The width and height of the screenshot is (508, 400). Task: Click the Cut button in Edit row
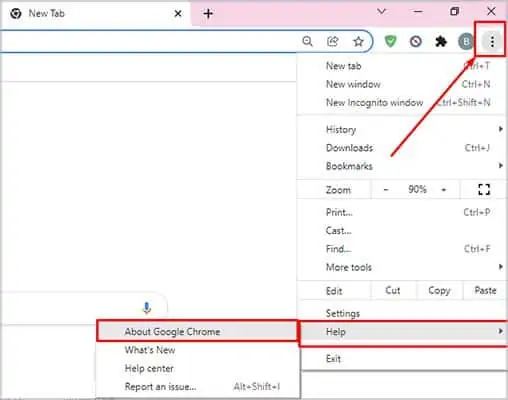(x=393, y=291)
